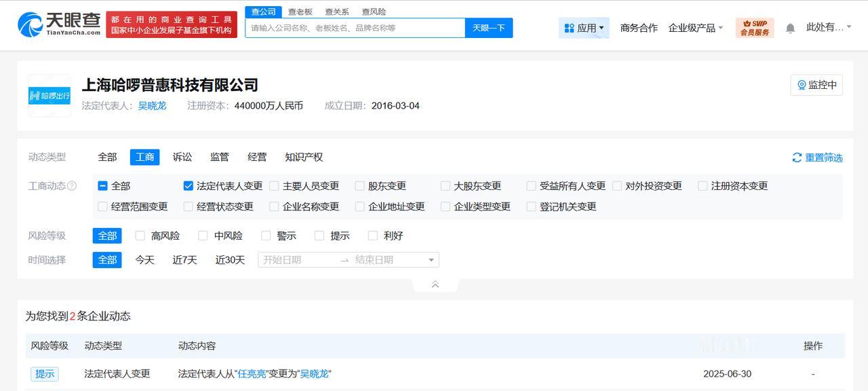
Task: Click the 提示 risk tag in result row
Action: coord(45,374)
